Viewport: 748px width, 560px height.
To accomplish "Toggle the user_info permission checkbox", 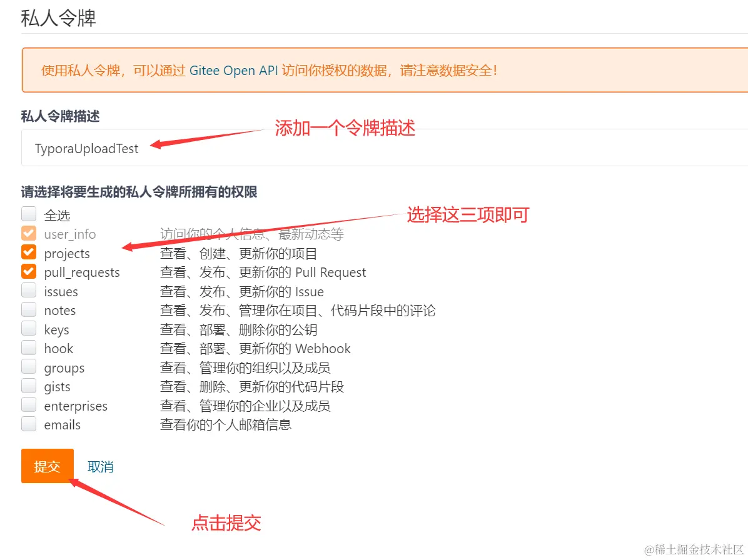I will point(29,233).
